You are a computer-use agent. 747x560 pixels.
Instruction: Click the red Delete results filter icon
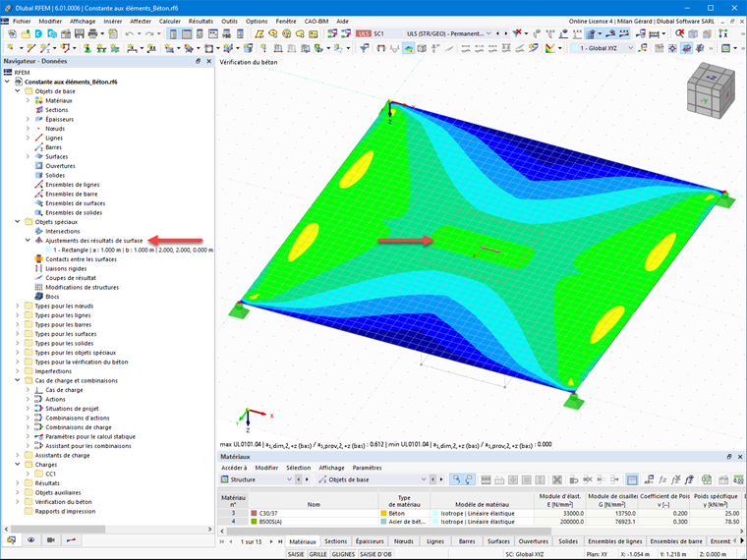(x=517, y=33)
